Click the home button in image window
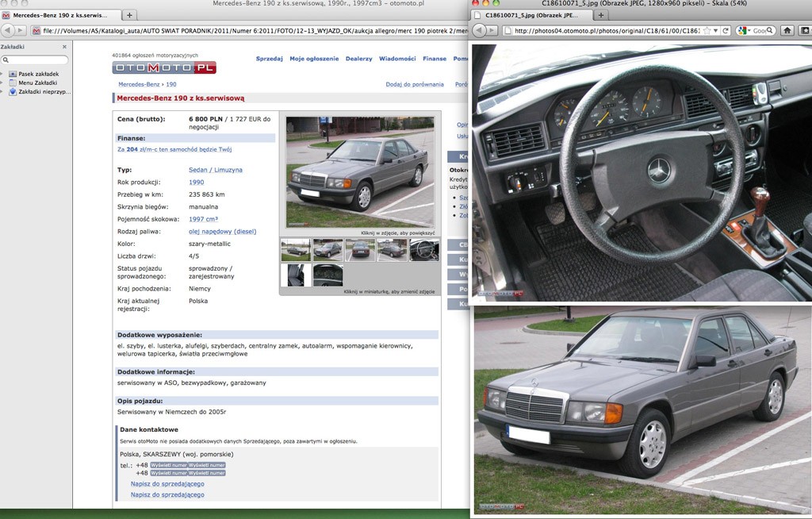 (x=787, y=30)
